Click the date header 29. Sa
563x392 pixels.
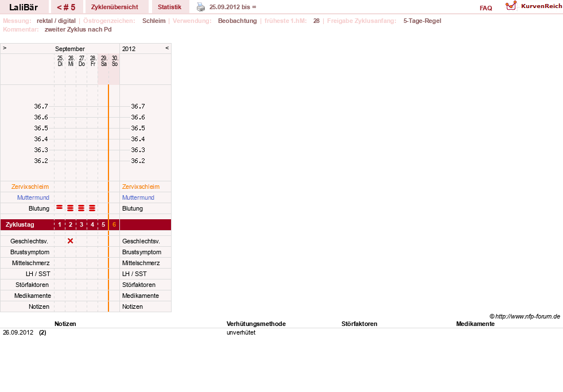(x=104, y=61)
